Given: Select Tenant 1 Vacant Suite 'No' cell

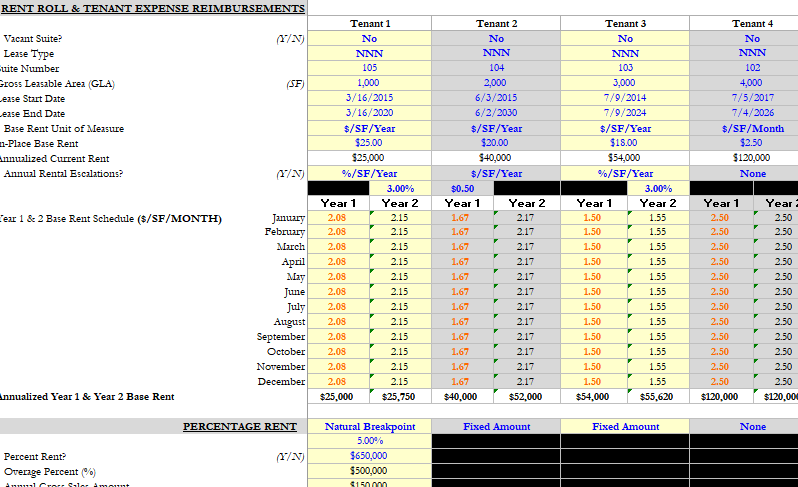Looking at the screenshot, I should 370,38.
